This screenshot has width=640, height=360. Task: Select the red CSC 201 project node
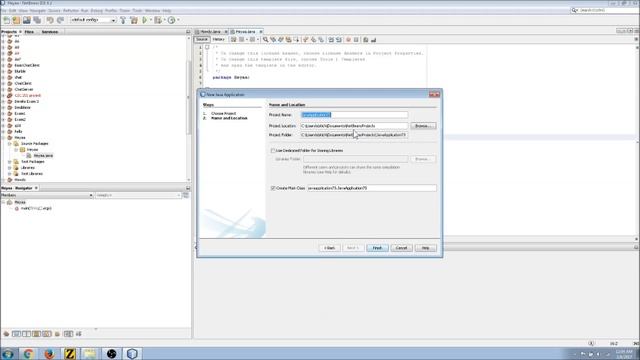pyautogui.click(x=28, y=96)
